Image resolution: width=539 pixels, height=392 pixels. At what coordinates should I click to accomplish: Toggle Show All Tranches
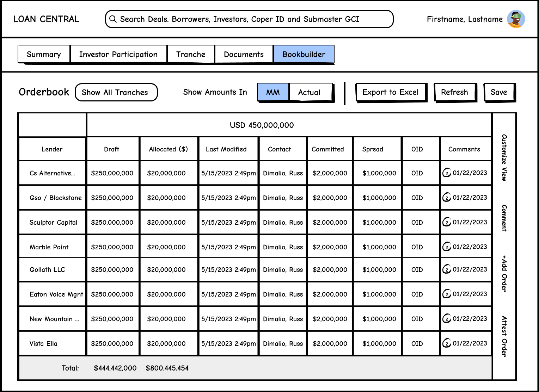tap(116, 92)
